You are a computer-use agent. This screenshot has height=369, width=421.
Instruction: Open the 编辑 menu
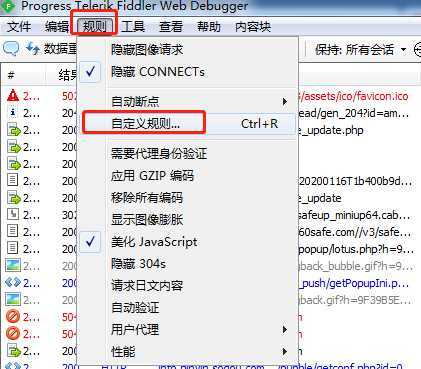pos(57,27)
